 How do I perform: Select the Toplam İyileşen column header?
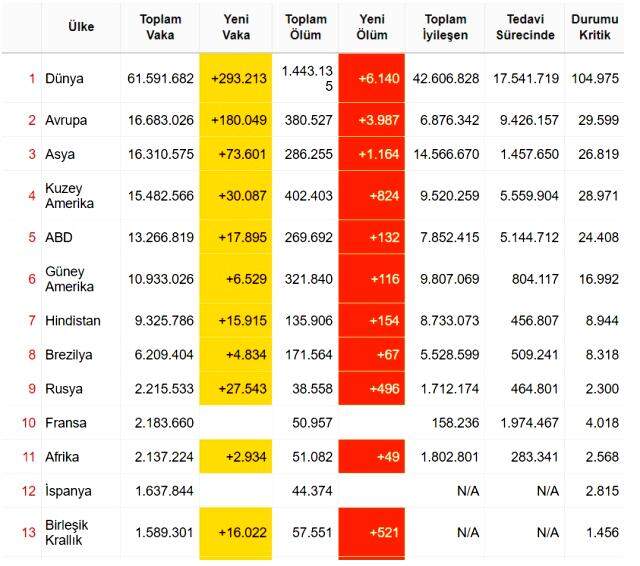(445, 27)
